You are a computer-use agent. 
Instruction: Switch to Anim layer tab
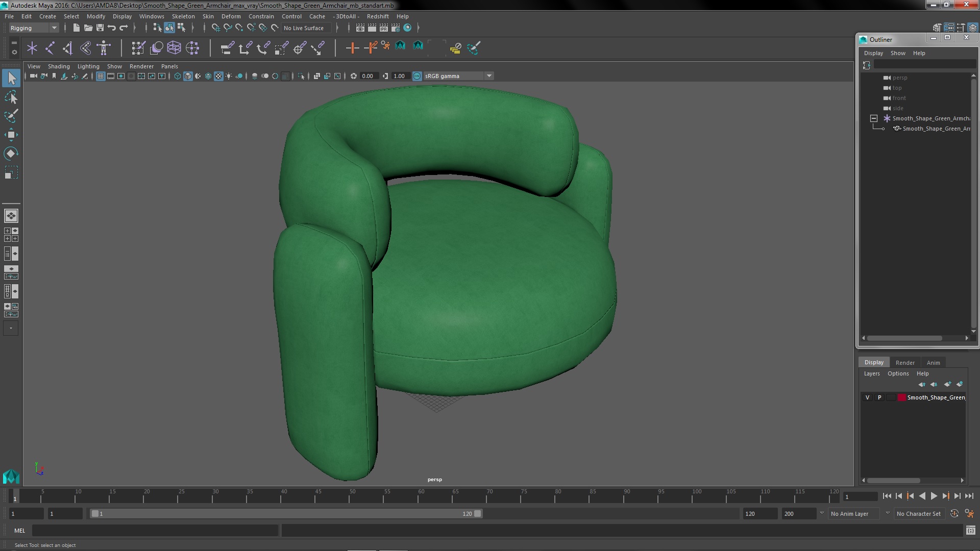pyautogui.click(x=933, y=363)
